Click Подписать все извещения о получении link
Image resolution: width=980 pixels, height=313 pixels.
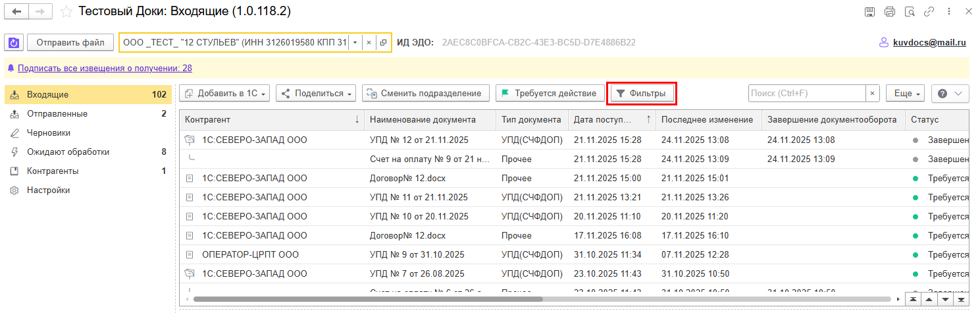pyautogui.click(x=105, y=69)
